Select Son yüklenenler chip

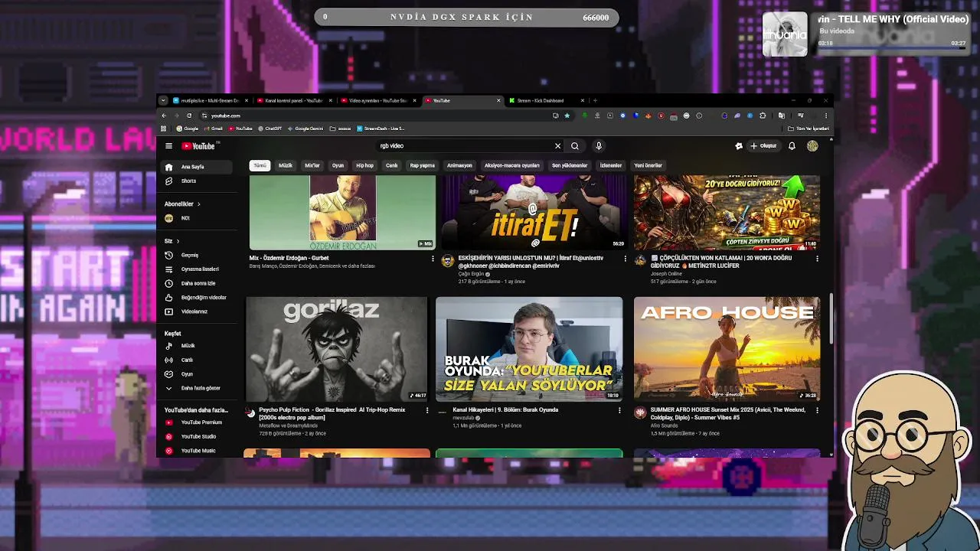(570, 165)
